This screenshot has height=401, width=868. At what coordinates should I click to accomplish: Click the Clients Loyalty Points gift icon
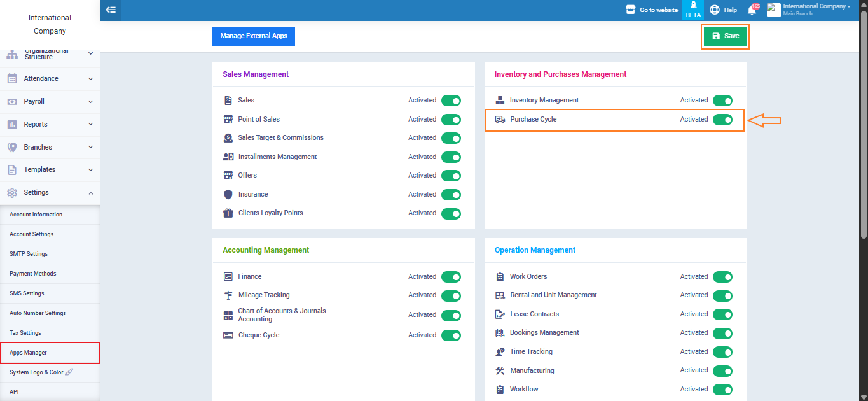click(228, 213)
